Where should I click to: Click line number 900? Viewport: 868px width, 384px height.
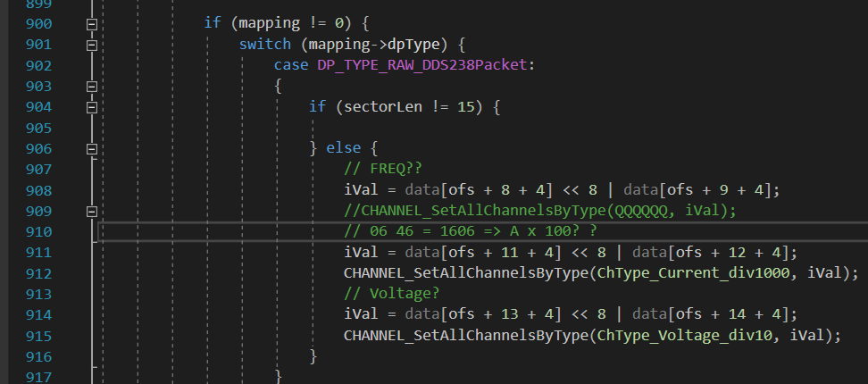38,24
